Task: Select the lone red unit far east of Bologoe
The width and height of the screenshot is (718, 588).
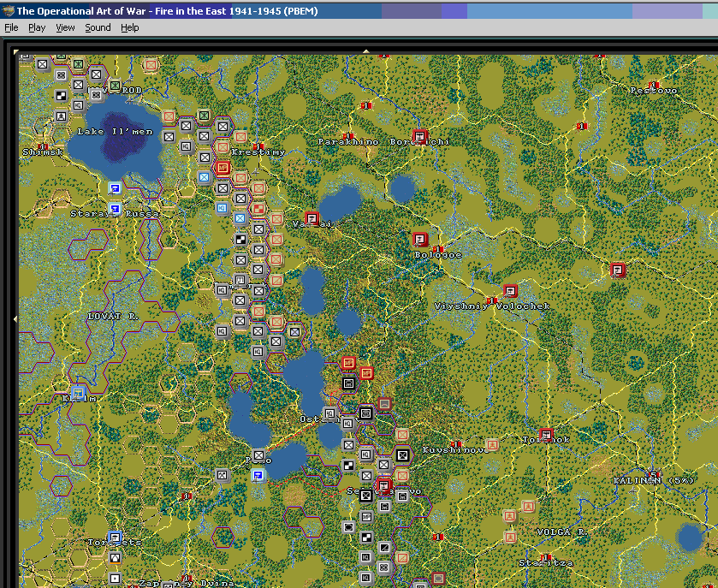Action: [x=618, y=270]
